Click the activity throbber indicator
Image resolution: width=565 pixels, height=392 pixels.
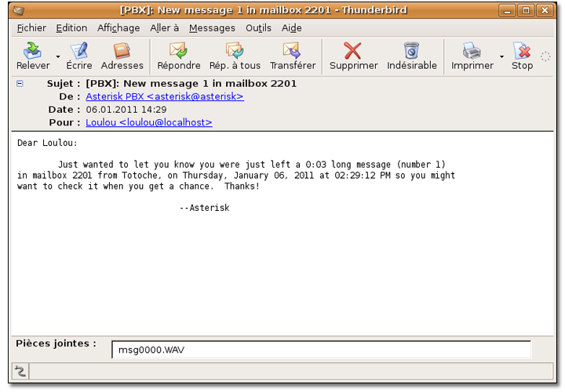click(x=545, y=56)
